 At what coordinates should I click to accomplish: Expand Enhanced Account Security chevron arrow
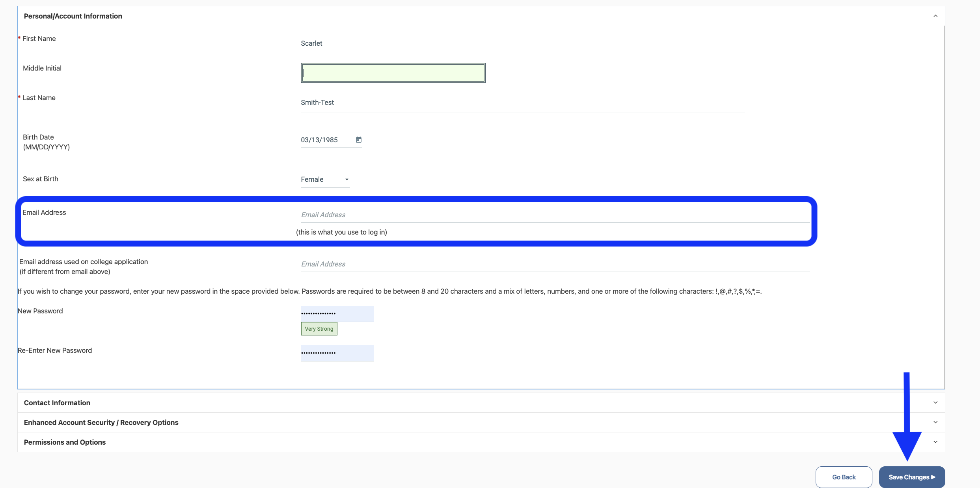(935, 422)
